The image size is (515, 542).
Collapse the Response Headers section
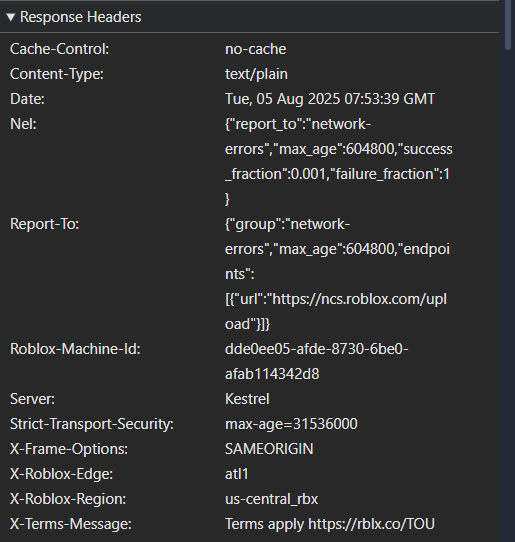11,17
